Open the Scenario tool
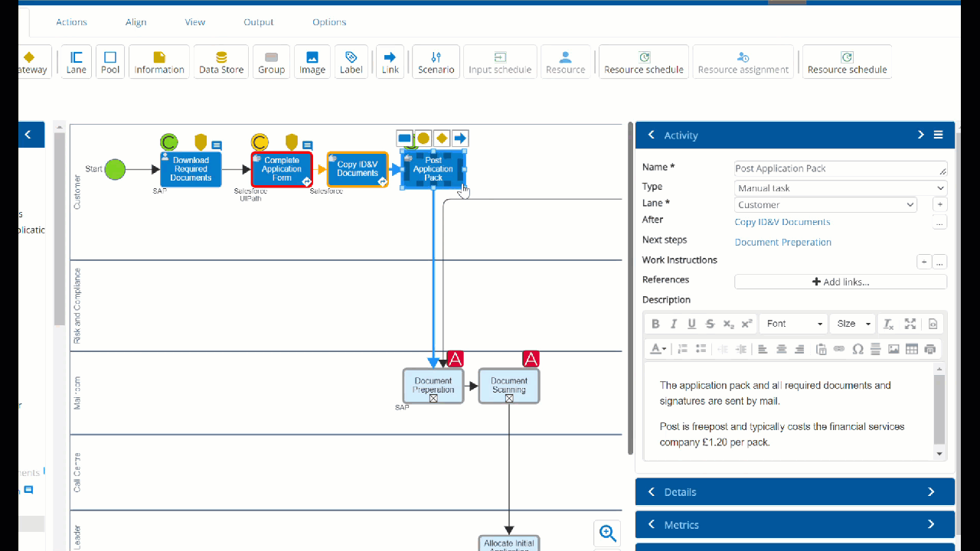980x551 pixels. (436, 61)
